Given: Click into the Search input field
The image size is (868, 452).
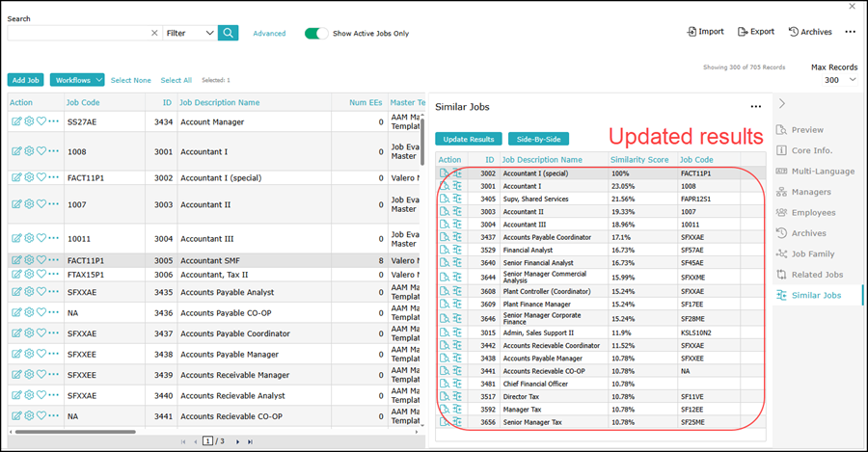Looking at the screenshot, I should point(77,33).
